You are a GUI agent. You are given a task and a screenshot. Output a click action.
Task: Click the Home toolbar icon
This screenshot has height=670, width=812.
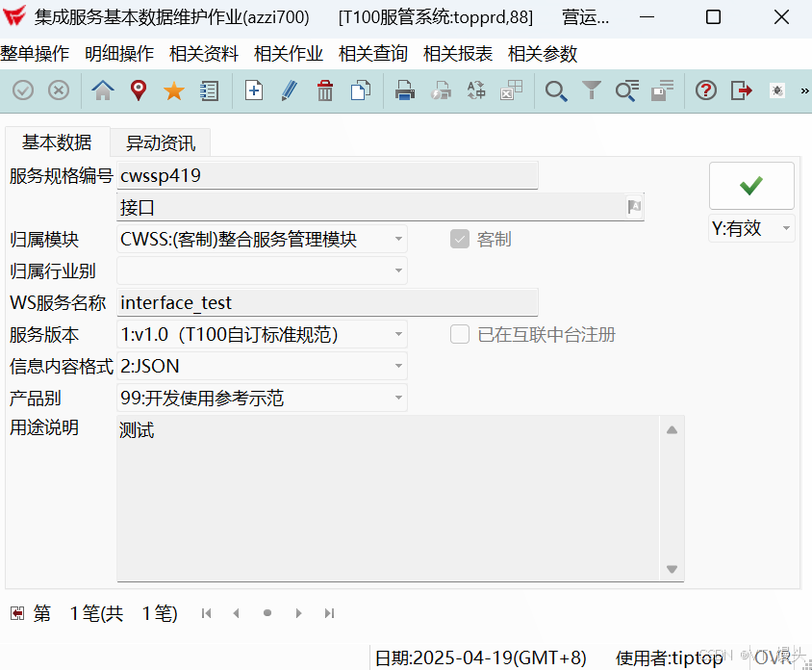coord(103,90)
